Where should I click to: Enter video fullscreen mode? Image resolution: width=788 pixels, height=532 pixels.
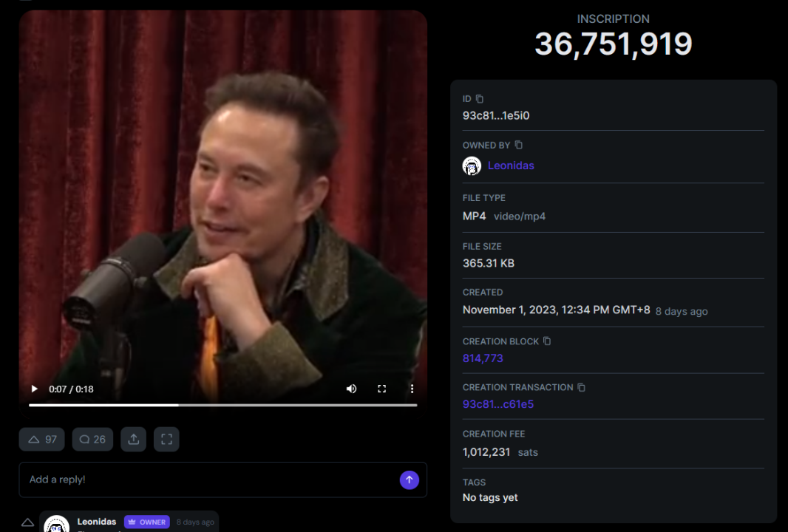pyautogui.click(x=382, y=389)
